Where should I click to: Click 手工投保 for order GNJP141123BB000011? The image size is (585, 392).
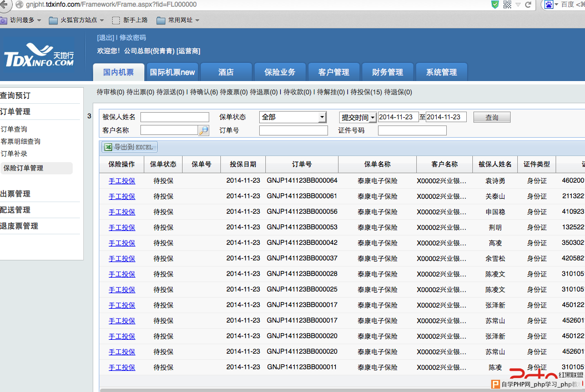(x=122, y=368)
